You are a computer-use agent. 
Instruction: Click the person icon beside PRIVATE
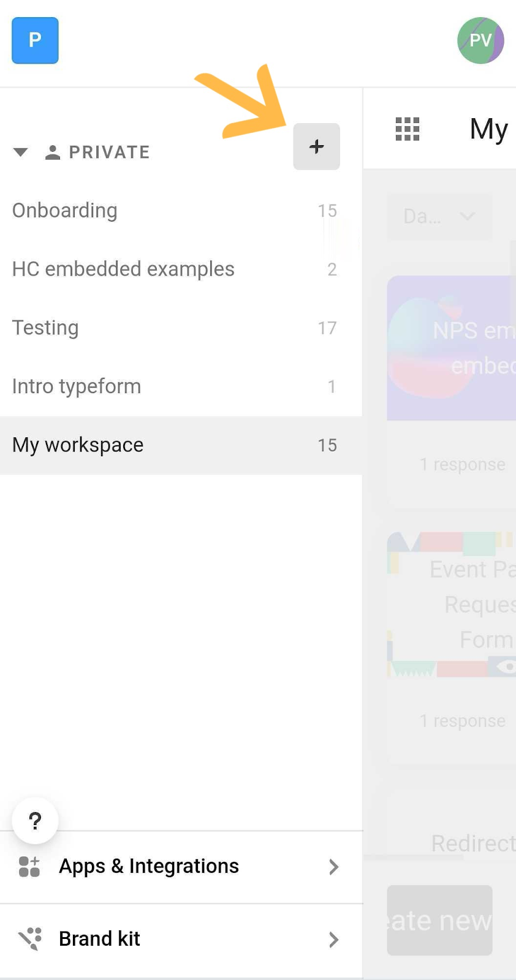tap(53, 153)
